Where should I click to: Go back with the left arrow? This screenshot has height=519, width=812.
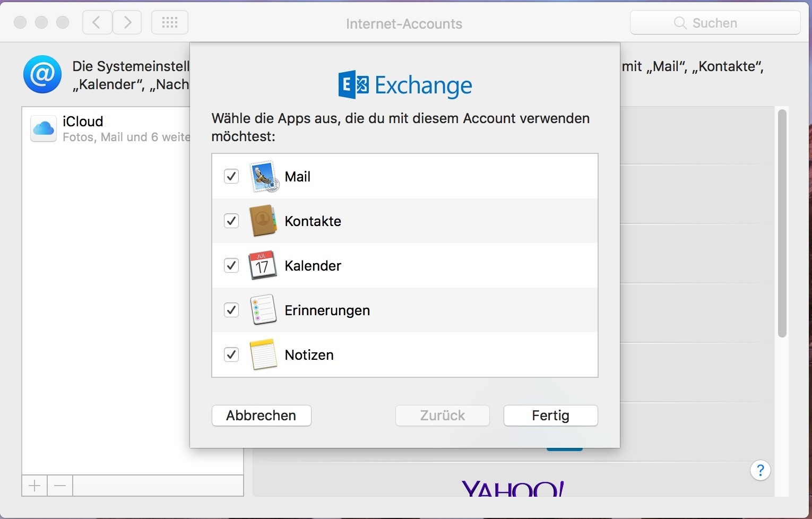[x=97, y=22]
